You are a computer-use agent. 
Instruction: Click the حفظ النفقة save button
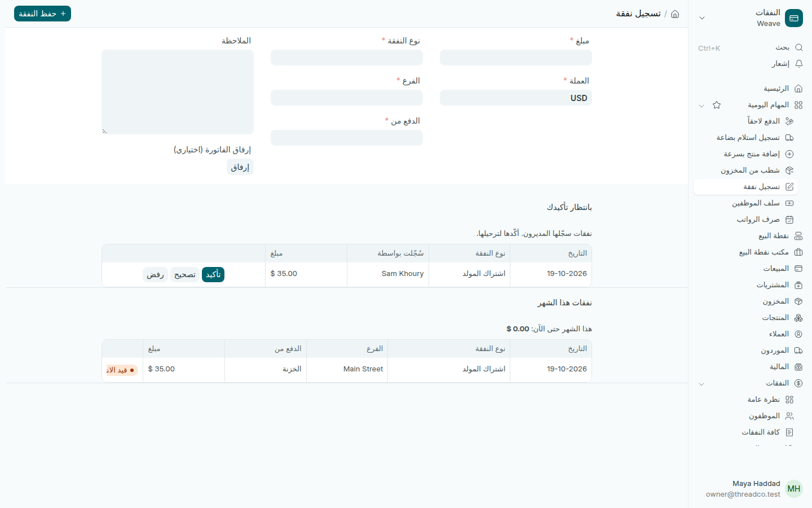click(42, 14)
